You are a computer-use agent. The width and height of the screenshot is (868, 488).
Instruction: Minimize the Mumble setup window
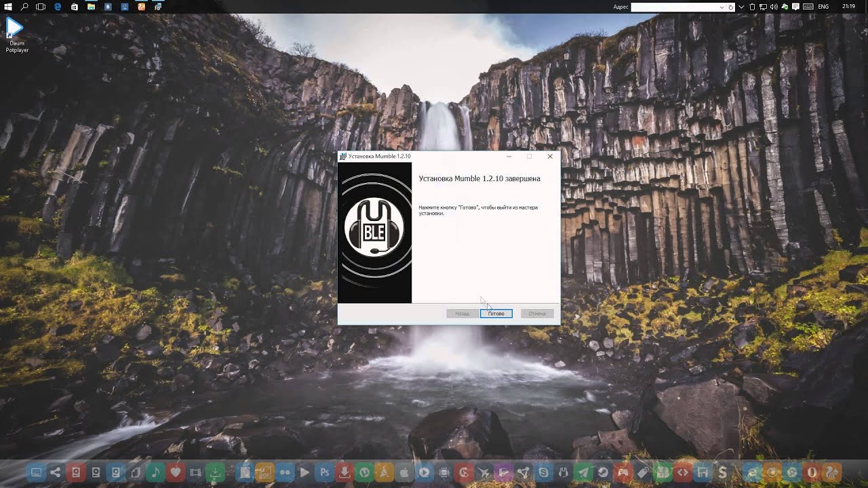point(509,157)
